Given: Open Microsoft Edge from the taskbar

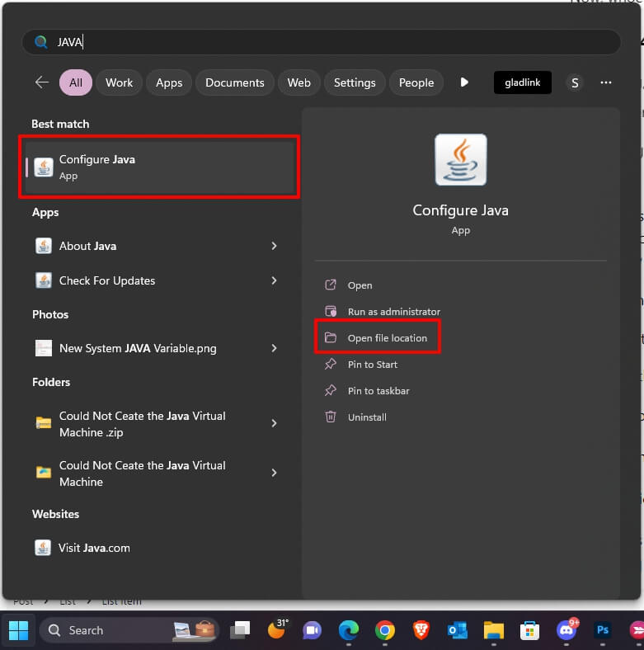Looking at the screenshot, I should 349,630.
